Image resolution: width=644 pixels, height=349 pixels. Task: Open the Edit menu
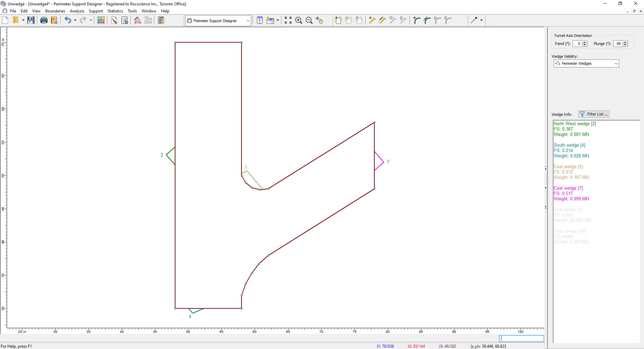point(24,11)
